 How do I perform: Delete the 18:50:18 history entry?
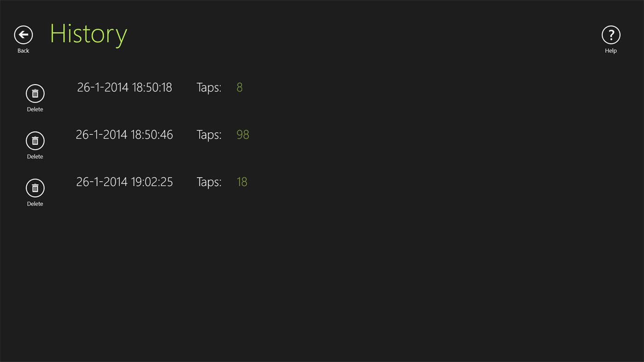[35, 93]
